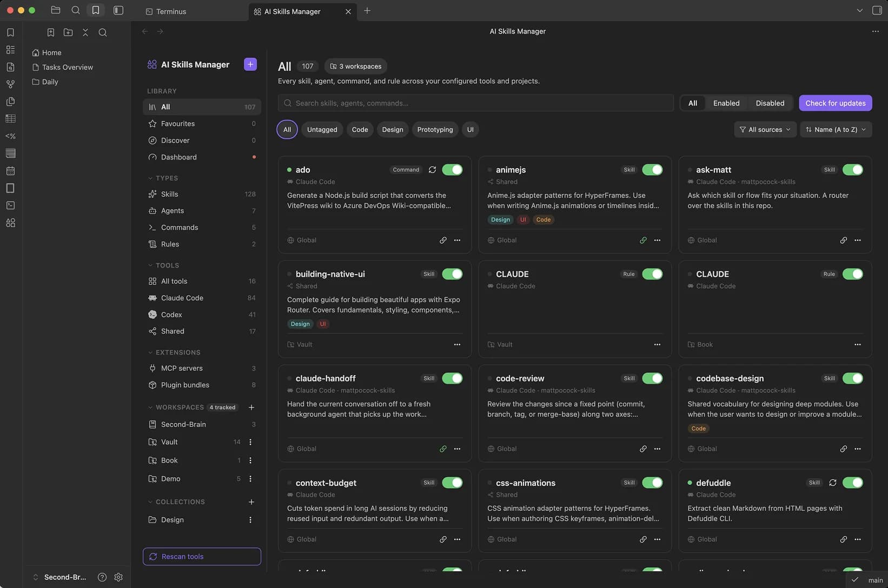Disable the ask-matt skill toggle
Screen dimensions: 888x588
pyautogui.click(x=853, y=170)
